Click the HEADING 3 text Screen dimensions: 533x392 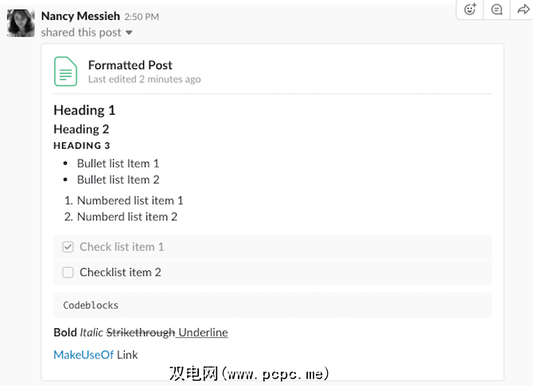coord(81,146)
